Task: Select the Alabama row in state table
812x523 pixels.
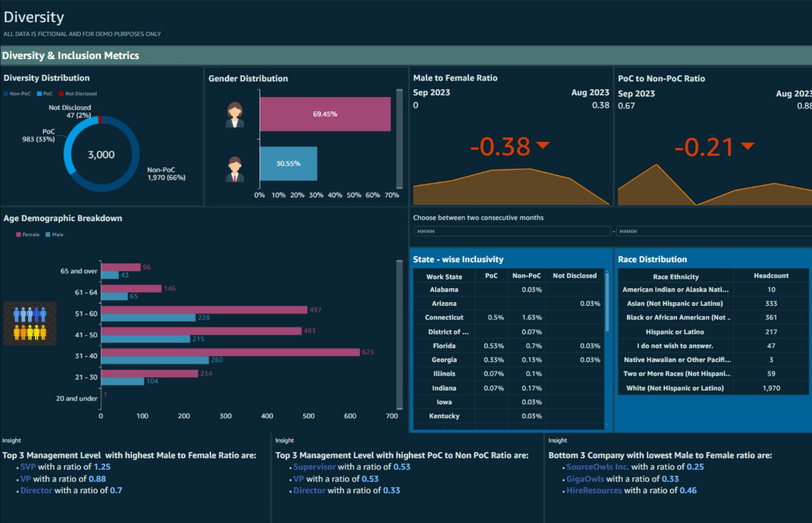Action: (x=509, y=289)
